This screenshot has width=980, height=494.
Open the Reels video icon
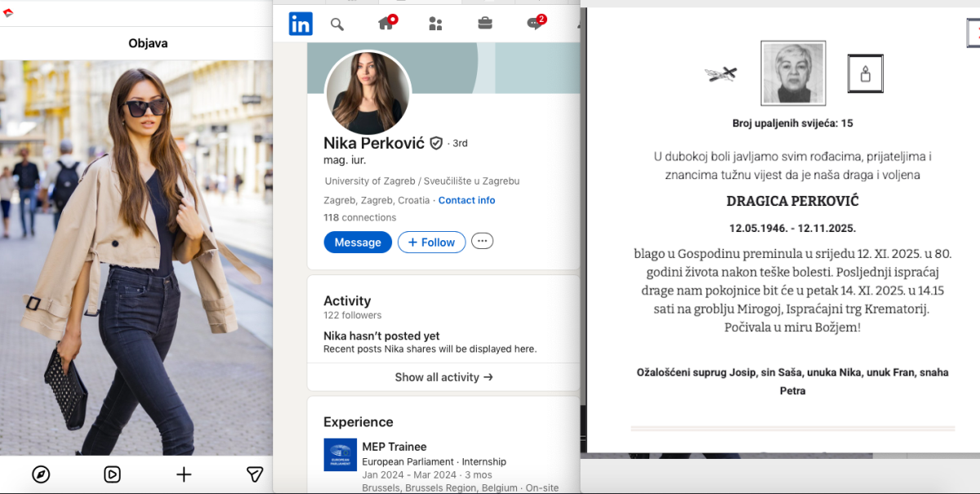coord(112,474)
